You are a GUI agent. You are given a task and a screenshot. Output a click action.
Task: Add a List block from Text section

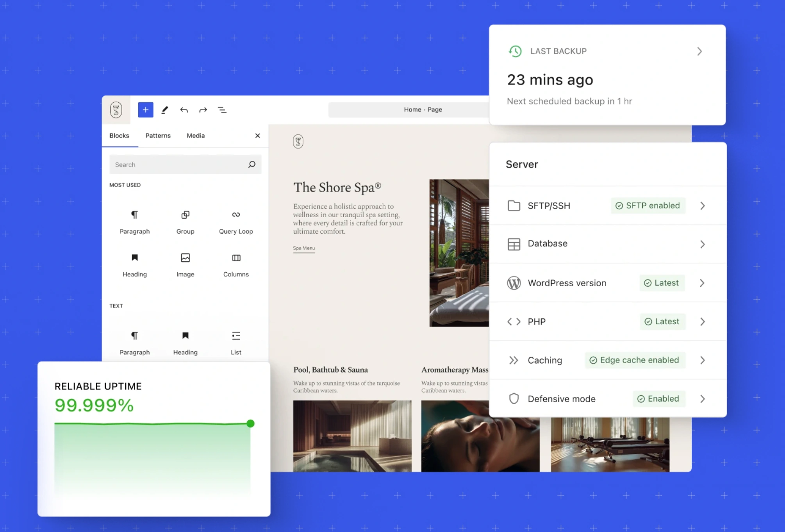pos(235,342)
